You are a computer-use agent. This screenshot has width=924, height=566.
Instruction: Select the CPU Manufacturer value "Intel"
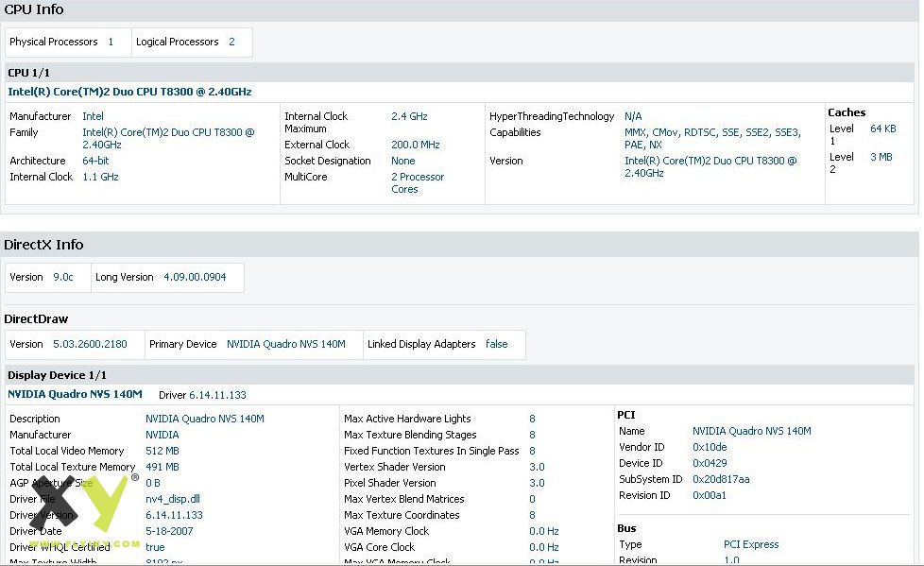point(94,116)
